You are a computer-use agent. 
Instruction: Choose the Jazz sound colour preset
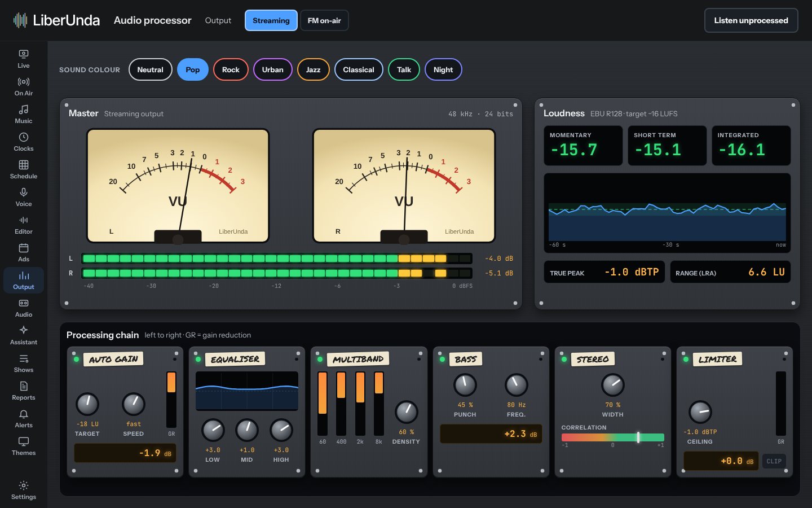(313, 69)
